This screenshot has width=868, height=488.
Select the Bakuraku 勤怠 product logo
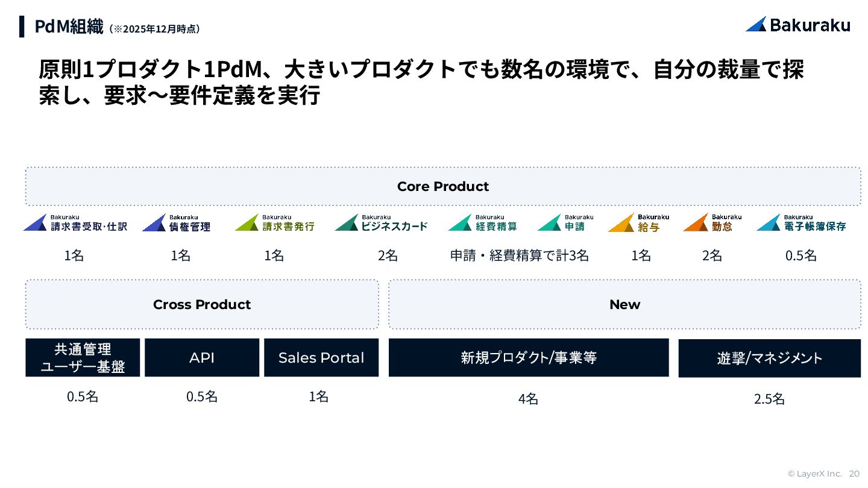(x=712, y=223)
